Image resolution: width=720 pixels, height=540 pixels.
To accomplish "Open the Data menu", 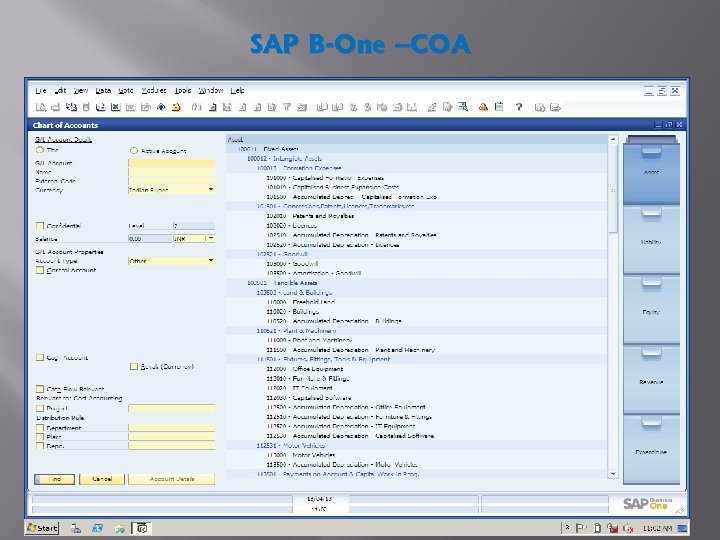I will (103, 90).
